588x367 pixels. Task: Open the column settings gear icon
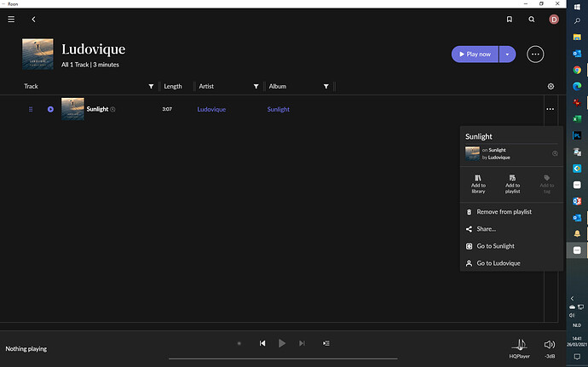click(551, 86)
